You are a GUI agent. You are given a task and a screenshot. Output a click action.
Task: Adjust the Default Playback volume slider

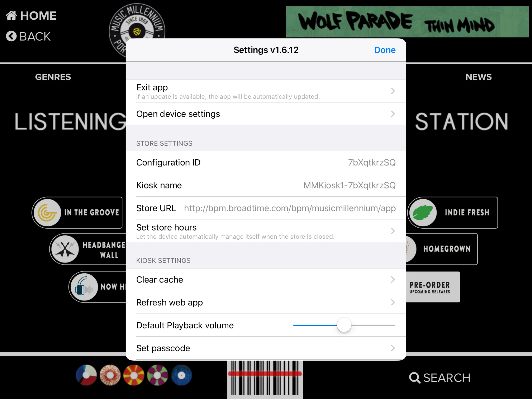coord(344,325)
